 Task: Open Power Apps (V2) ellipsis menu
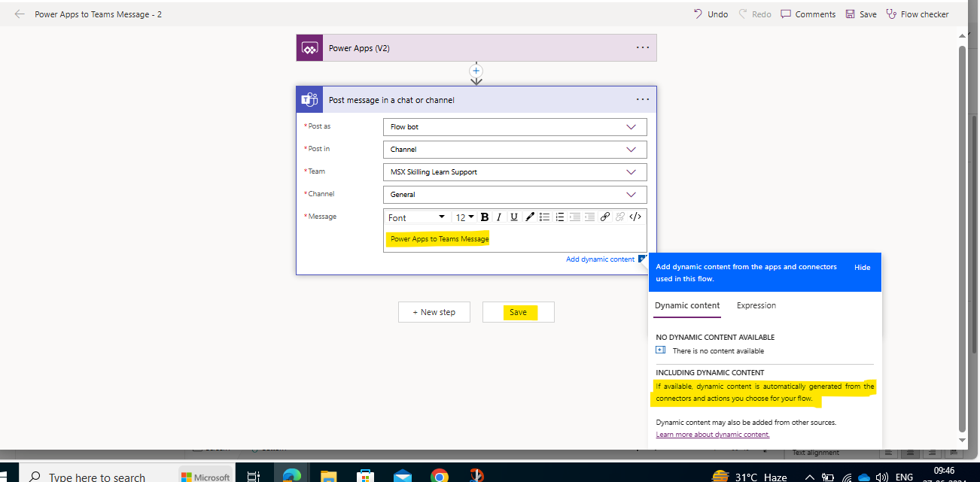642,47
